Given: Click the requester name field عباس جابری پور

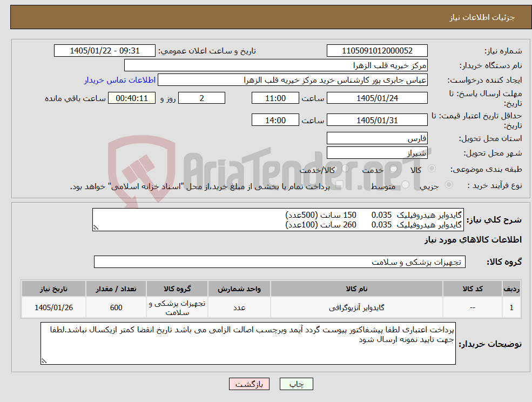Looking at the screenshot, I should coord(292,80).
